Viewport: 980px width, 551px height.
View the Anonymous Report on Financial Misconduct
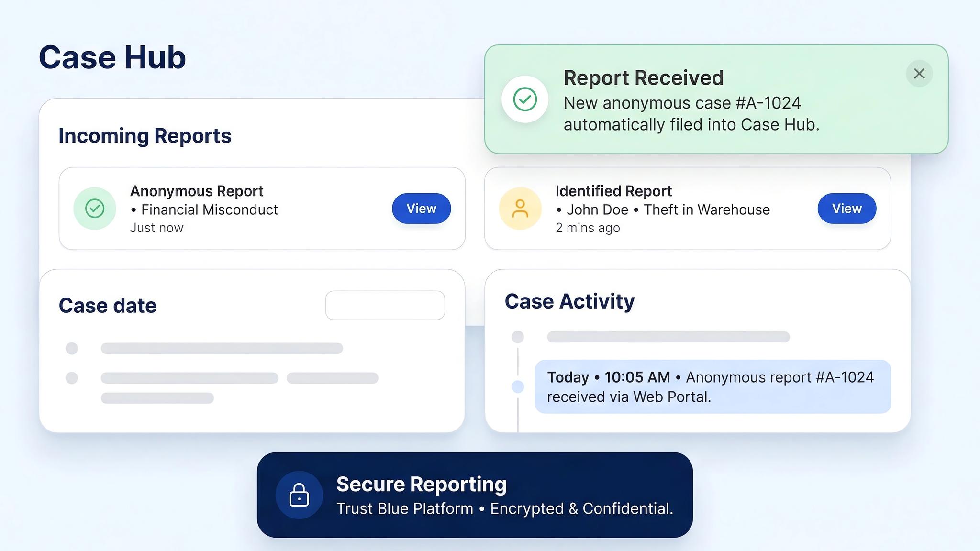(x=421, y=209)
